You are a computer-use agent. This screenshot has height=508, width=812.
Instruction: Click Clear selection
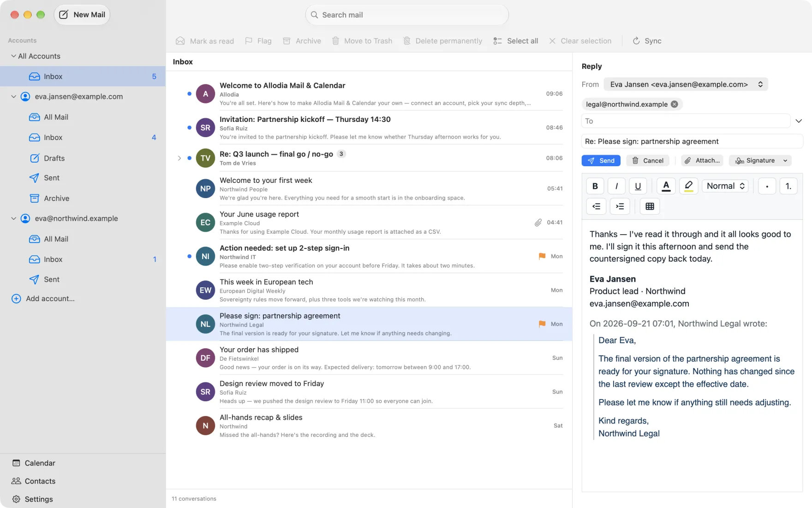click(x=580, y=41)
